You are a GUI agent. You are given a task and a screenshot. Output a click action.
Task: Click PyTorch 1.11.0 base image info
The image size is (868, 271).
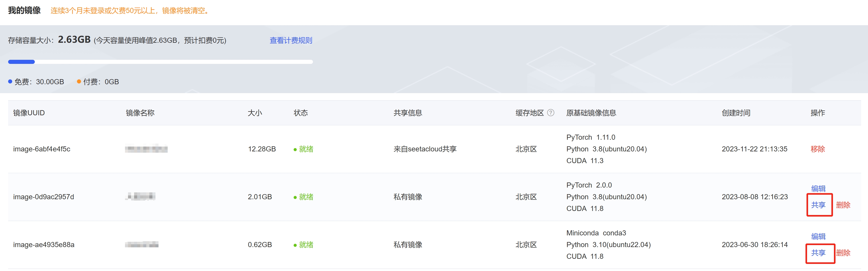(591, 137)
